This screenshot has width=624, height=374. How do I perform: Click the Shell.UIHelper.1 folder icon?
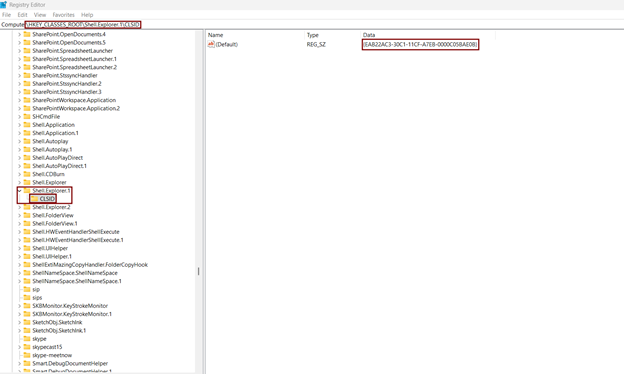pyautogui.click(x=27, y=256)
